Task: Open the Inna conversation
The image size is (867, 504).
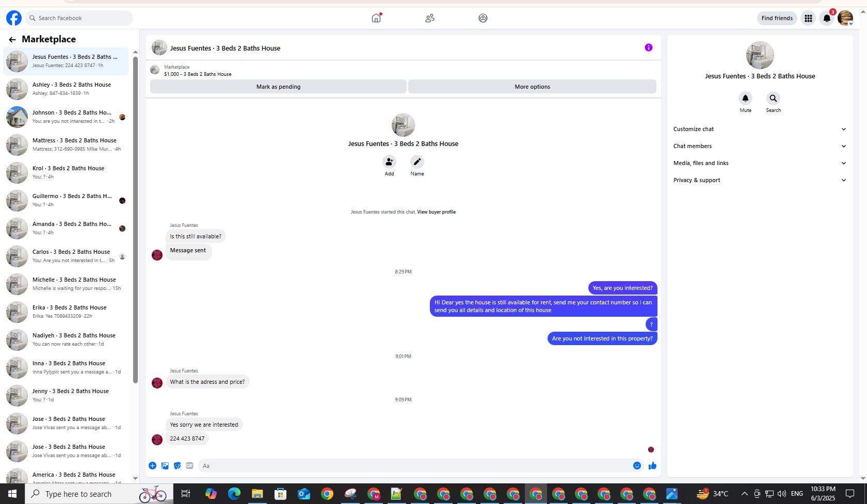Action: pyautogui.click(x=66, y=367)
